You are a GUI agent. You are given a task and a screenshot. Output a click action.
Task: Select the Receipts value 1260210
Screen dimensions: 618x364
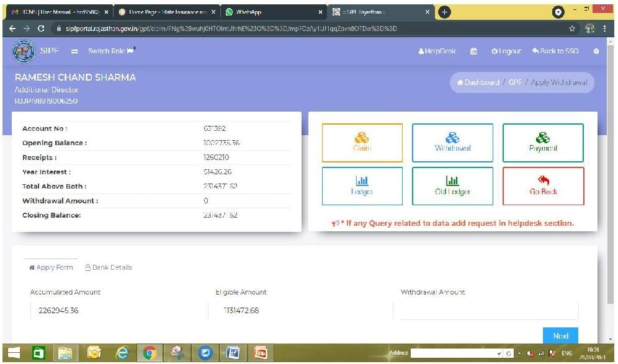coord(216,157)
